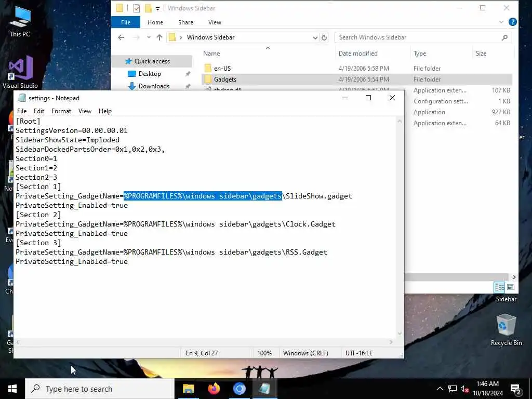Open Visual Studio desktop shortcut

[20, 72]
